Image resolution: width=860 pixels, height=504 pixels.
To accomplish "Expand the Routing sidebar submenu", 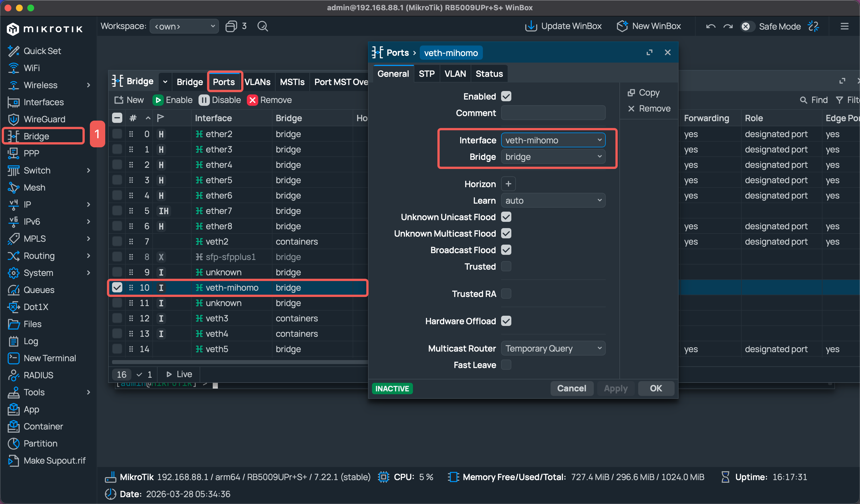I will (x=88, y=256).
